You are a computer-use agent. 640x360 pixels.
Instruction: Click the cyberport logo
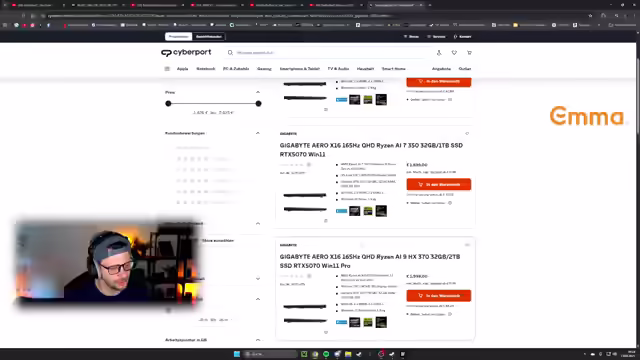[x=186, y=53]
